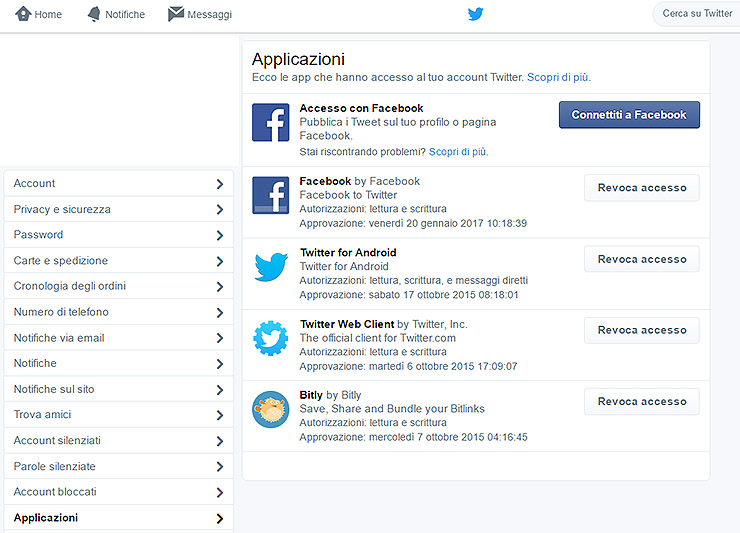Click the Twitter bird logo in top bar
The height and width of the screenshot is (533, 740).
[x=475, y=14]
